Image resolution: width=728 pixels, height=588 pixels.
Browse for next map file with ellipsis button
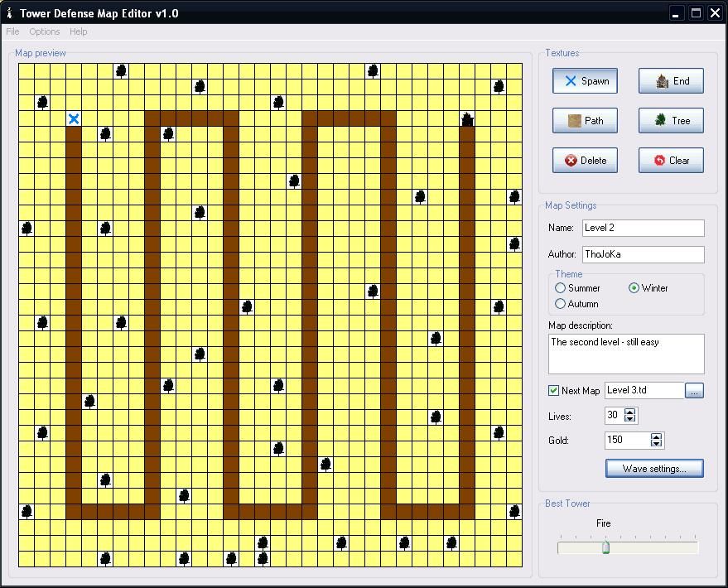pos(694,391)
